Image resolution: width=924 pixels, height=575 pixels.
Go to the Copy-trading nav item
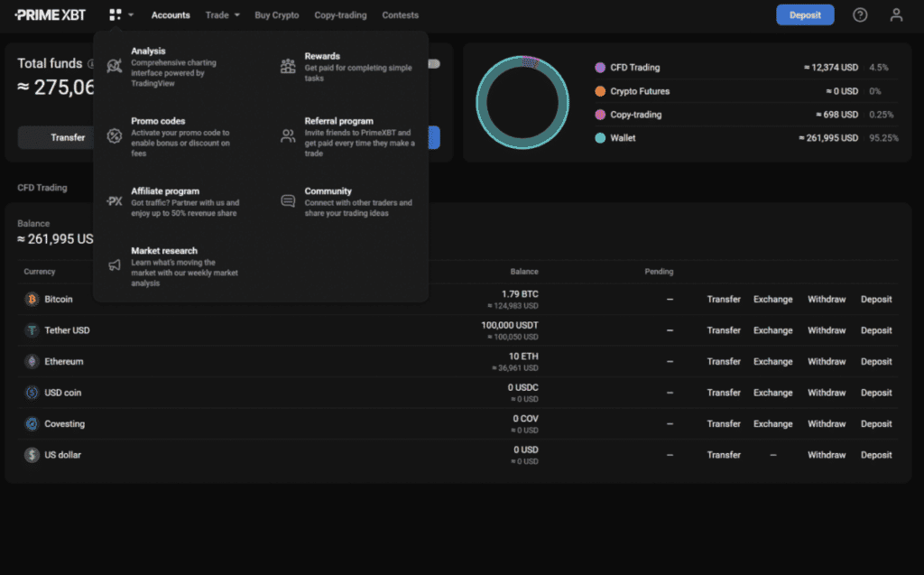pos(341,15)
